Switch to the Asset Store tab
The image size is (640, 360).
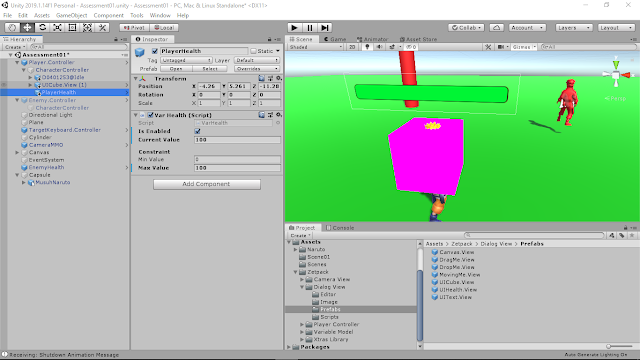pyautogui.click(x=418, y=39)
